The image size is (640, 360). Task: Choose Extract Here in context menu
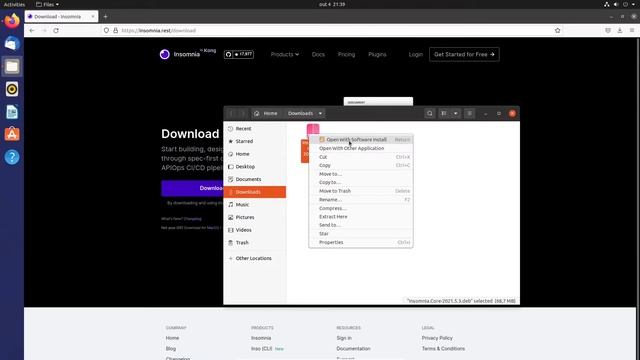pyautogui.click(x=361, y=217)
